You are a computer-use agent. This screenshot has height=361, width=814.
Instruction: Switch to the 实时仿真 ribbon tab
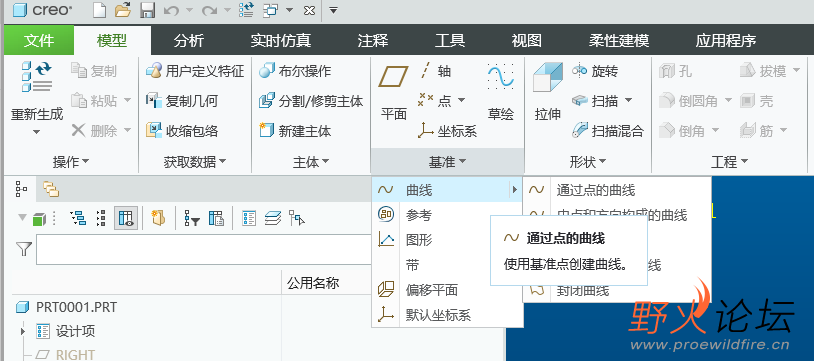tap(280, 41)
